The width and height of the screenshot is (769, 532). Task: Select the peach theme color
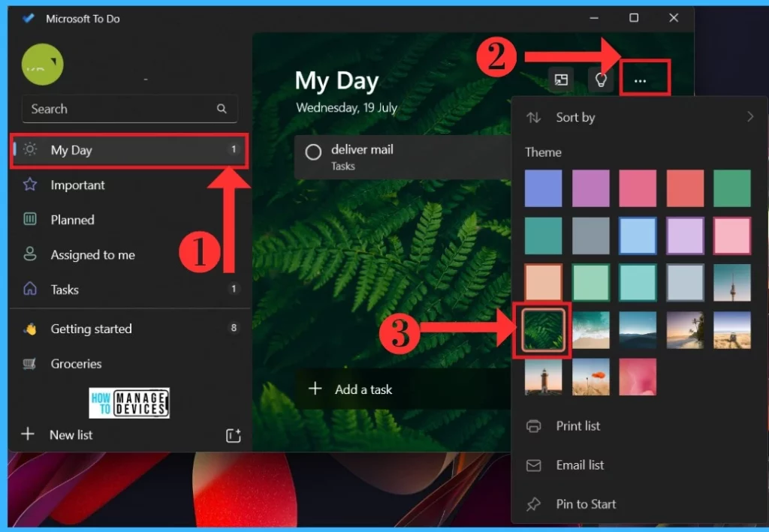[544, 283]
